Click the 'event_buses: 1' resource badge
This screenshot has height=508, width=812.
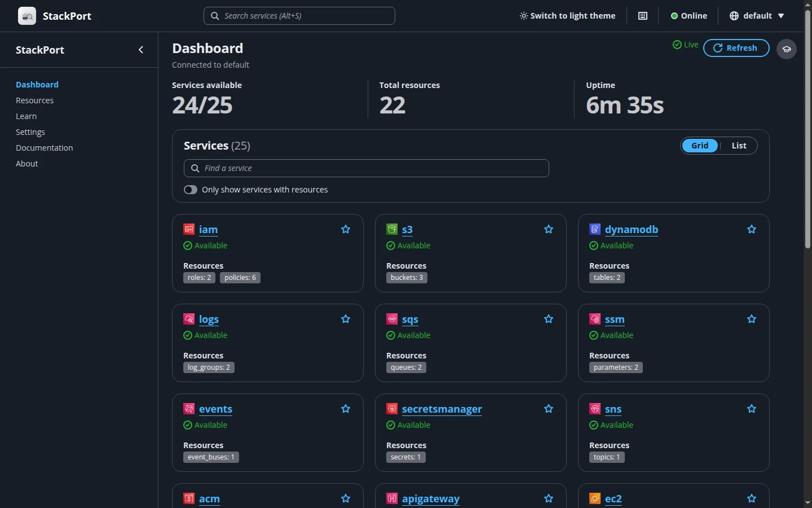pyautogui.click(x=211, y=457)
